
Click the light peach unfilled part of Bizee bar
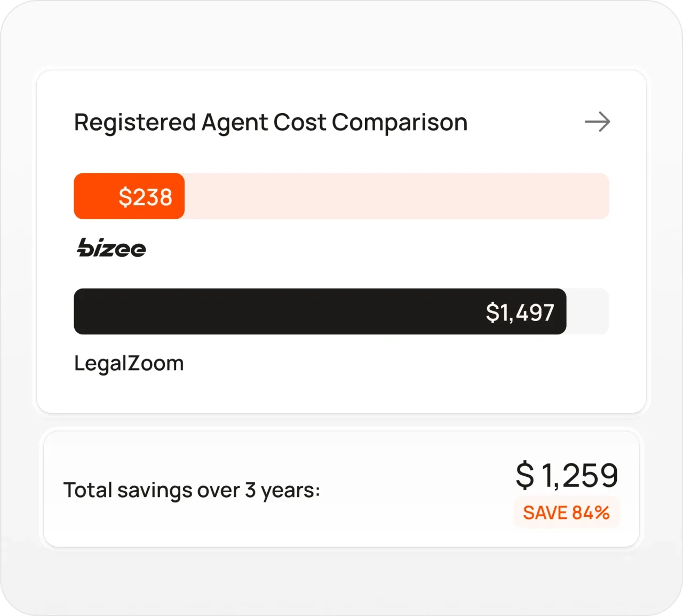point(396,196)
